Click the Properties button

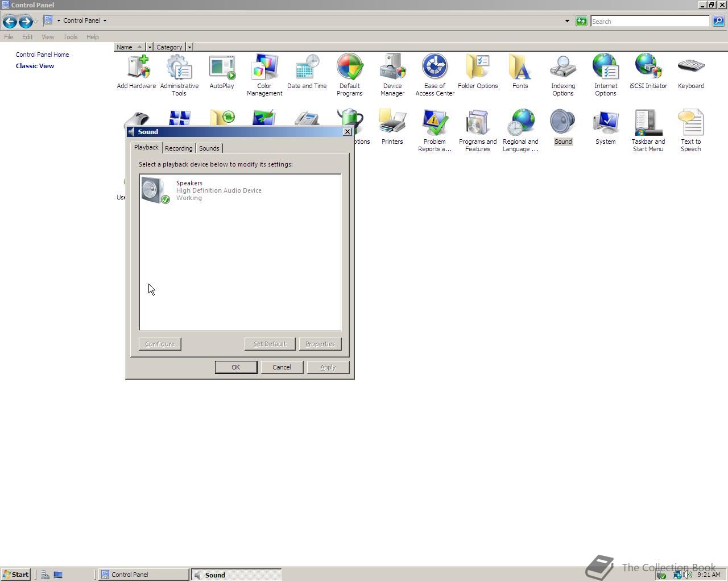pyautogui.click(x=320, y=344)
